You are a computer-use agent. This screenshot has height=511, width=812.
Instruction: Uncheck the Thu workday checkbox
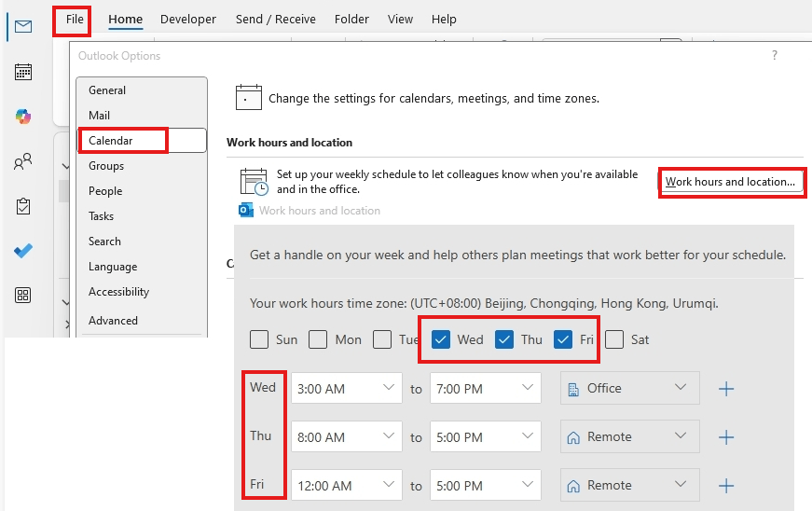click(x=504, y=339)
